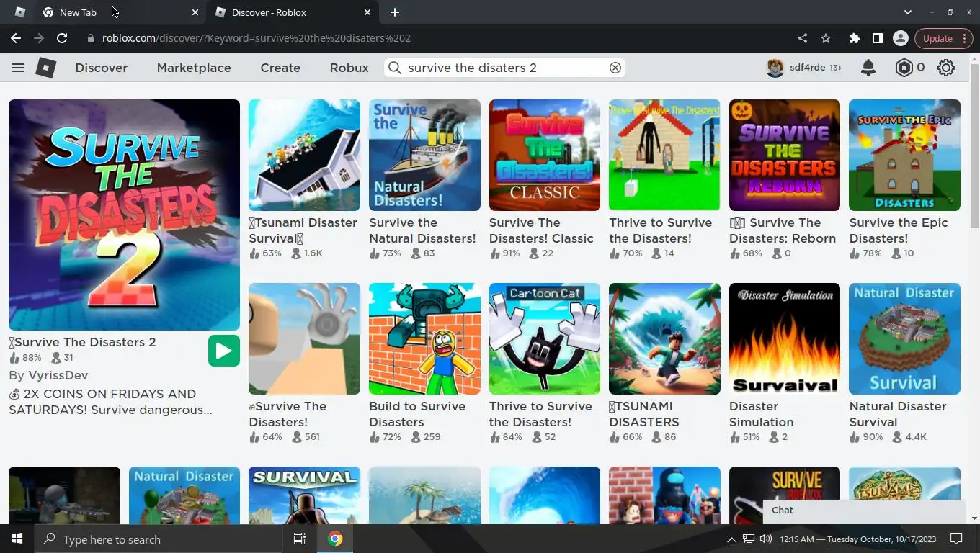Switch to Discover - Roblox tab
980x553 pixels.
293,12
